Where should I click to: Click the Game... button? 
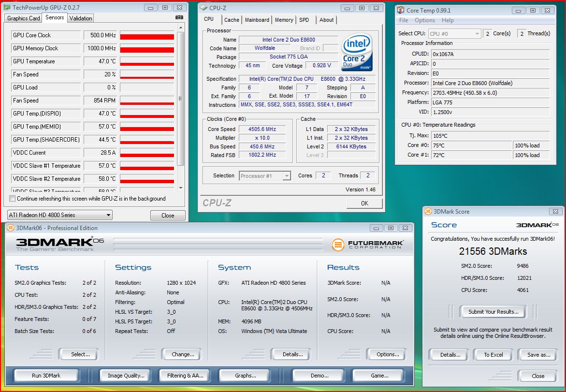(379, 376)
